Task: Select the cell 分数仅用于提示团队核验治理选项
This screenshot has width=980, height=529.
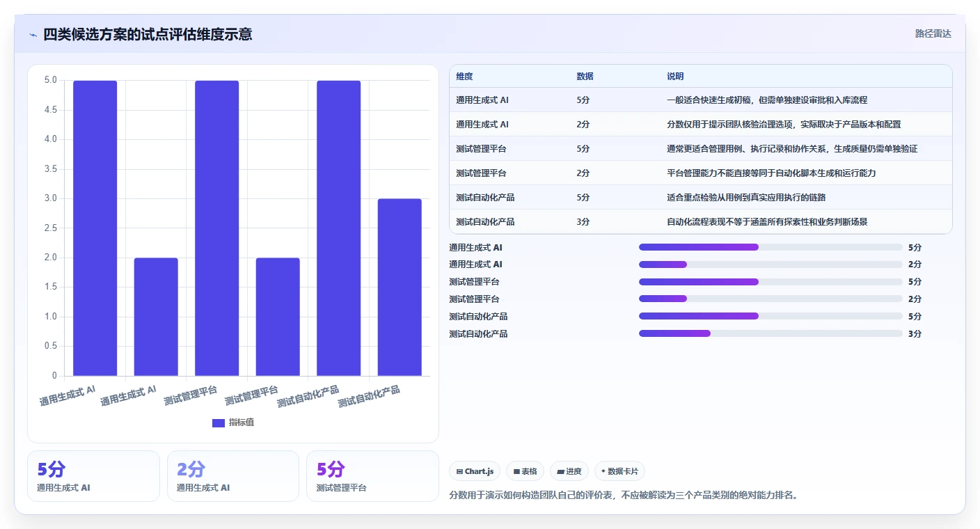Action: 784,125
